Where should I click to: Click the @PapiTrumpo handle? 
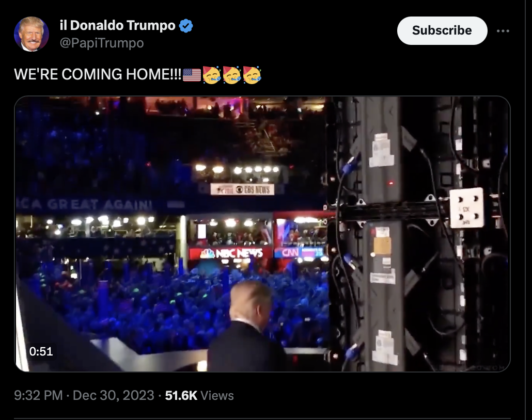pyautogui.click(x=102, y=43)
